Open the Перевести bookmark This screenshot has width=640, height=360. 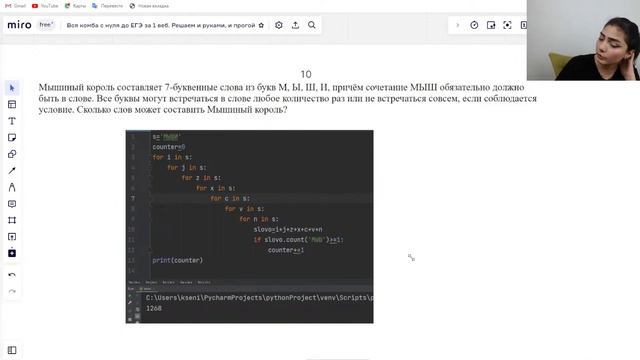point(107,6)
